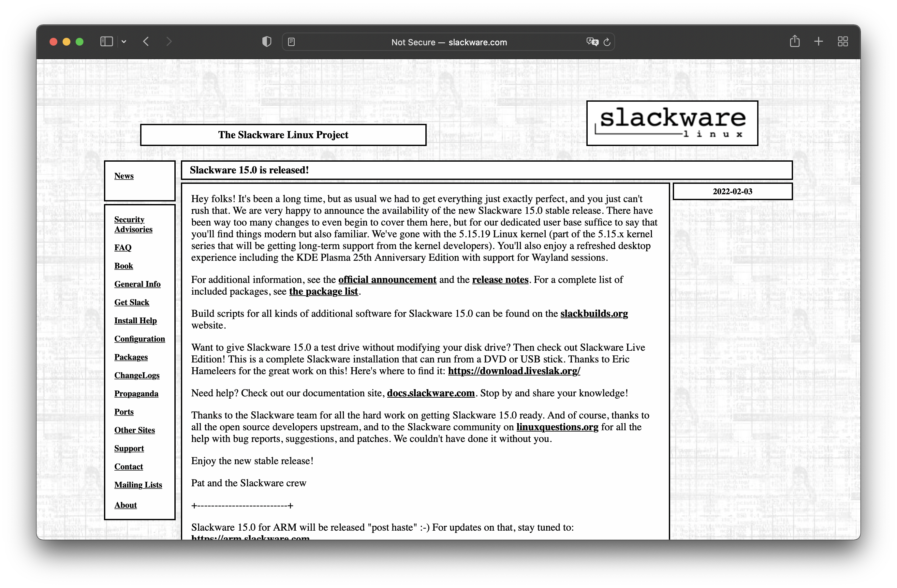Go back to the previous page
Screen dimensions: 897x588
point(146,41)
